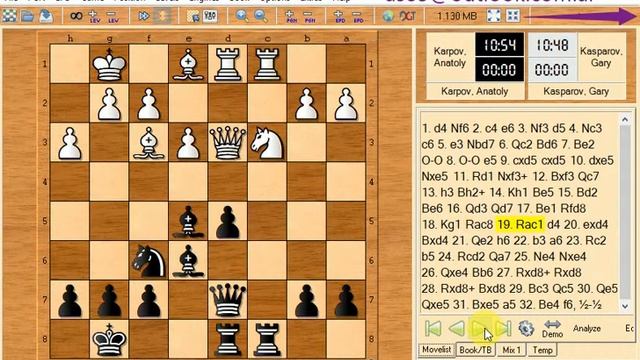Save the game with the tray arrow icon
This screenshot has height=360, width=640.
pos(46,16)
